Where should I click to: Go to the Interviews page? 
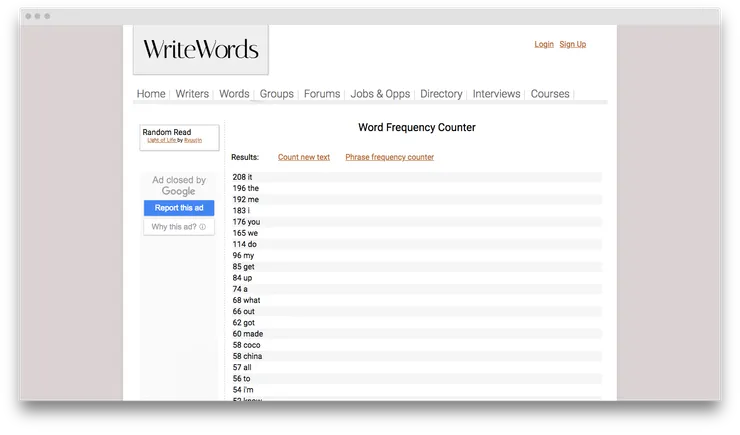496,94
